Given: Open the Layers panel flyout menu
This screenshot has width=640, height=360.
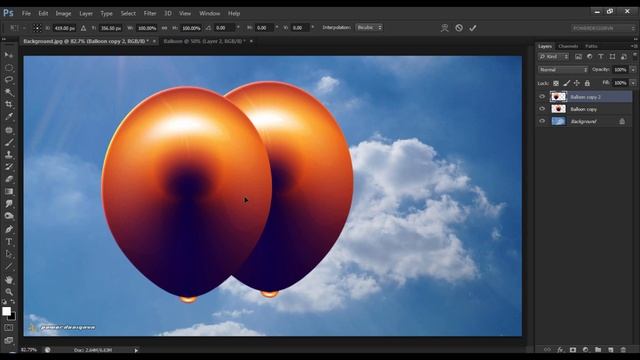Looking at the screenshot, I should pyautogui.click(x=634, y=46).
